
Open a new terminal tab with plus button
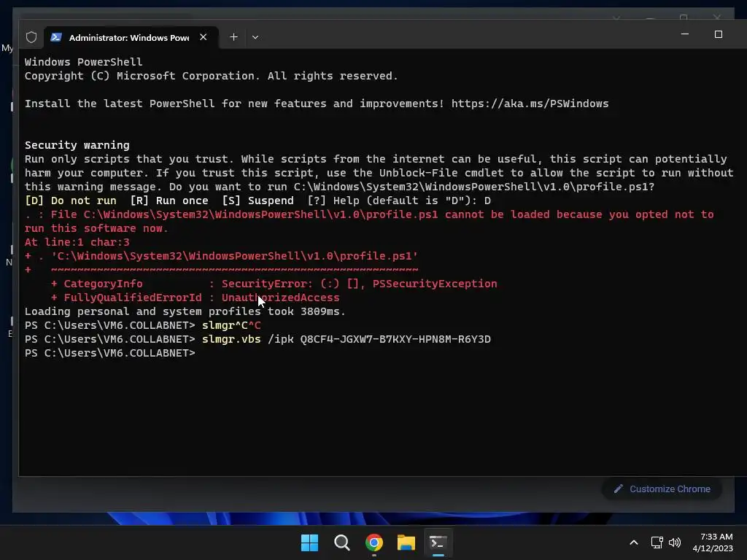[234, 37]
